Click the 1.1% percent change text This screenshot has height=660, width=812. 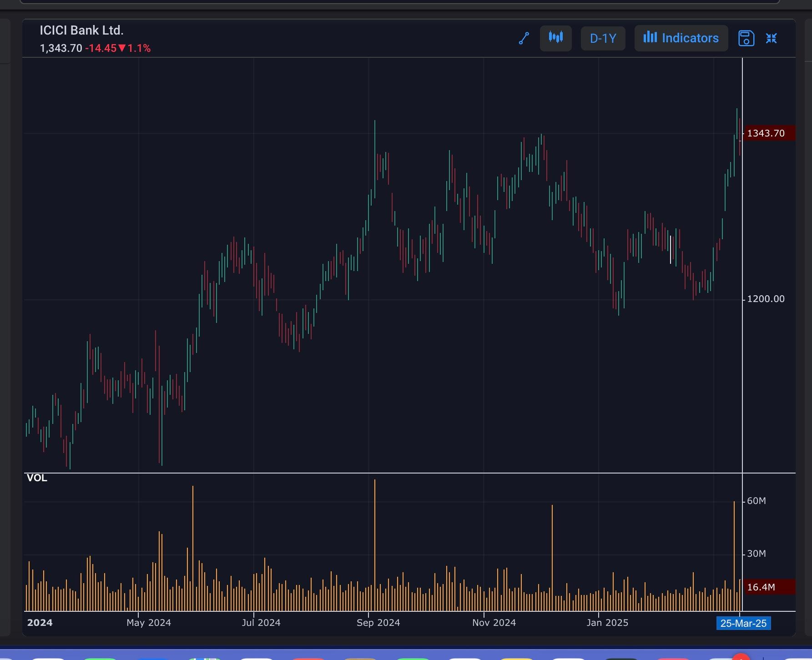click(x=139, y=48)
